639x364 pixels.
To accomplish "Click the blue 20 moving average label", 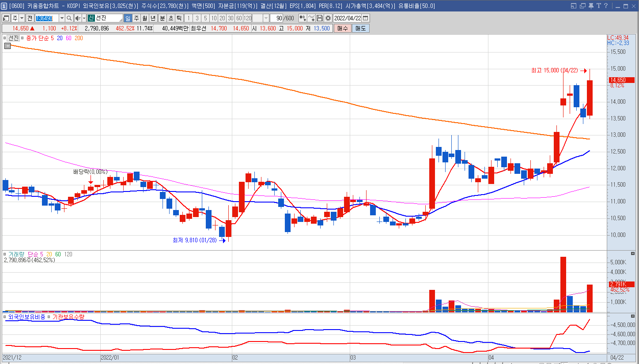I will coord(59,38).
